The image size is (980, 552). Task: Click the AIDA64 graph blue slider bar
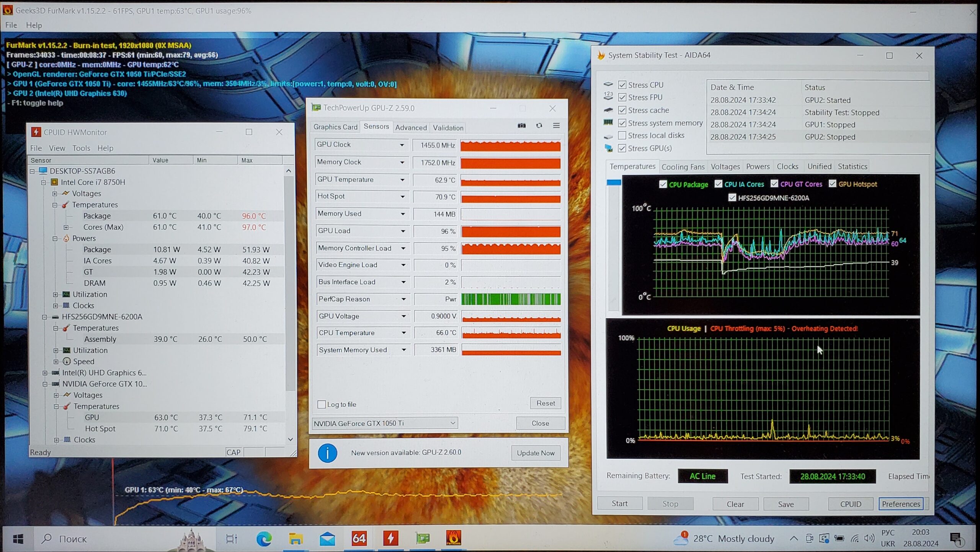coord(614,183)
